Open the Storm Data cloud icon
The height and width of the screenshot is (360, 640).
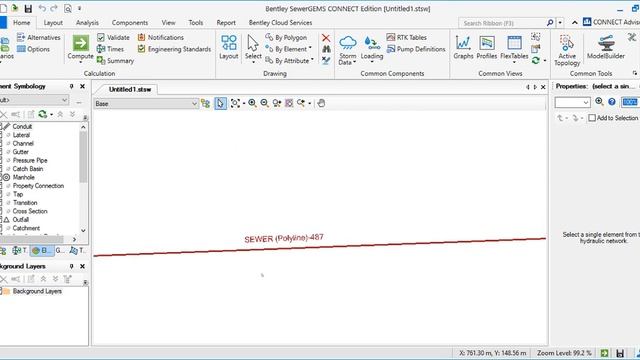348,42
